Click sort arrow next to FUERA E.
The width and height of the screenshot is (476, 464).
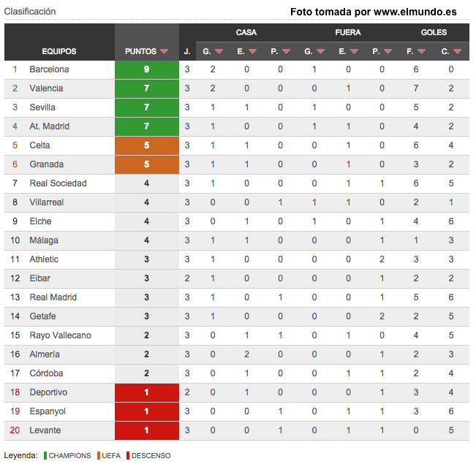pos(355,52)
